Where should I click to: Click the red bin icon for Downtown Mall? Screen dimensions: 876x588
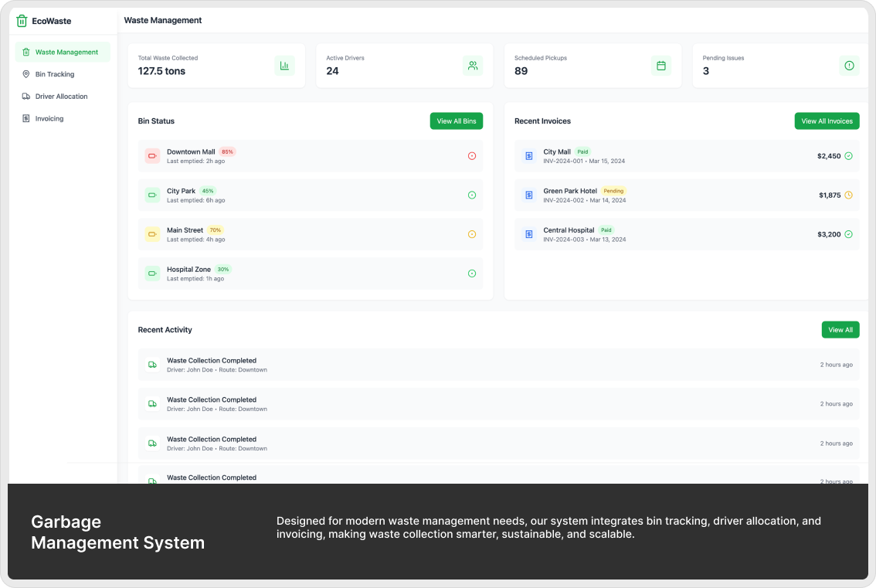point(152,156)
